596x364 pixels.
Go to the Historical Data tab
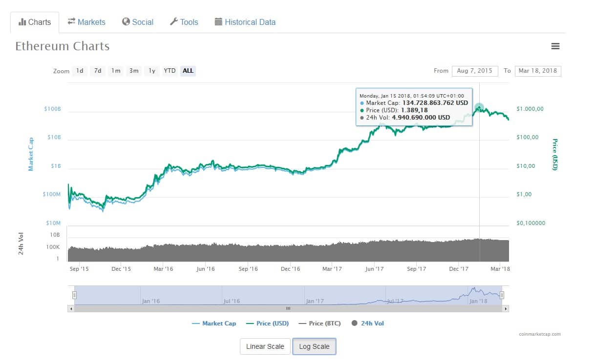(x=245, y=22)
